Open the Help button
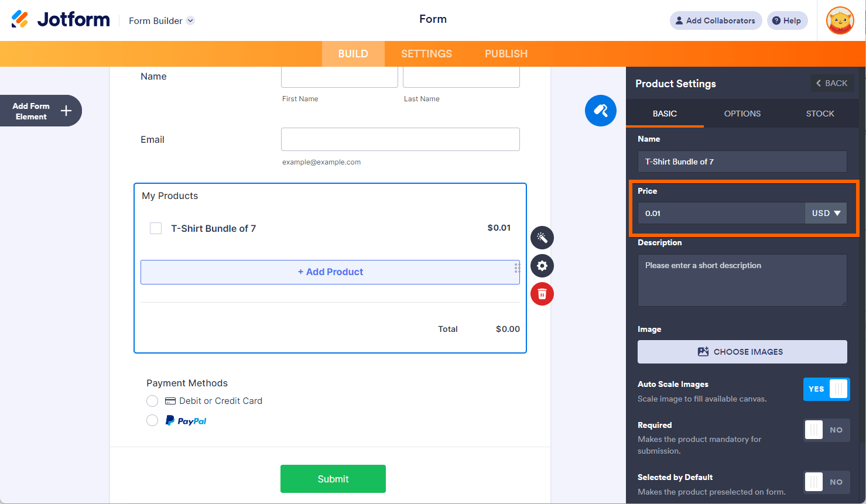 787,20
